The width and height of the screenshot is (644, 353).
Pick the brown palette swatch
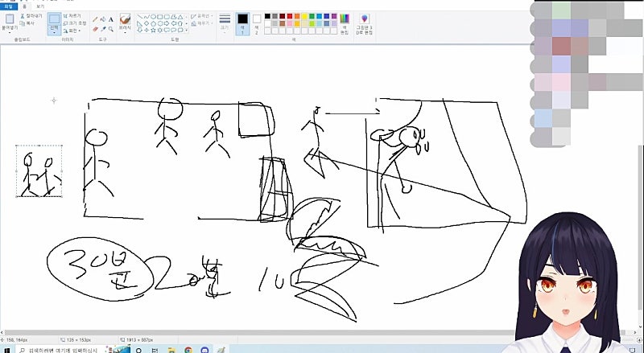(x=283, y=23)
